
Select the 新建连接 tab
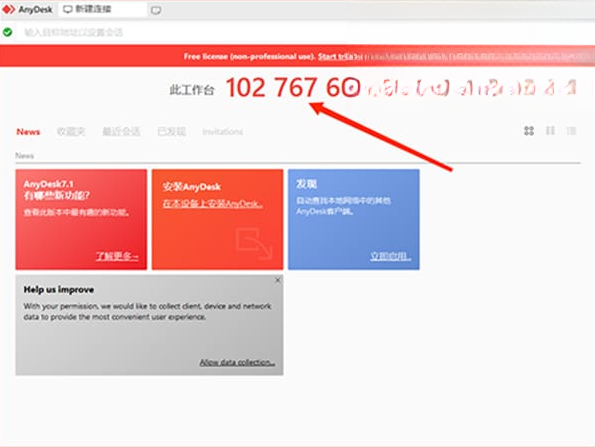coord(102,9)
